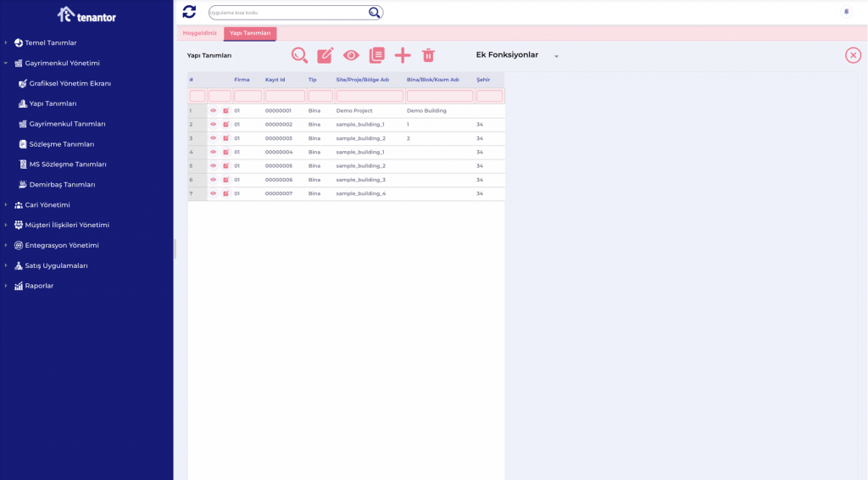Click the search magnifier icon in toolbar
Viewport: 868px width, 480px height.
(x=299, y=55)
